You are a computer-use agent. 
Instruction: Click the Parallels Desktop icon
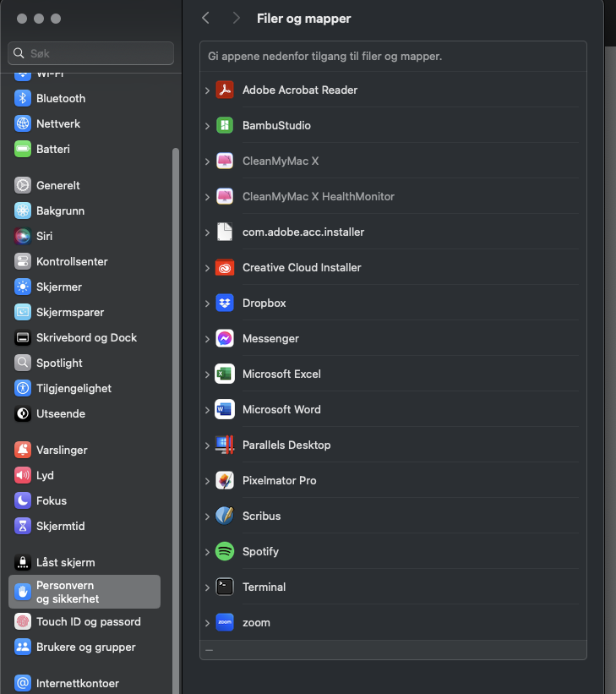225,445
